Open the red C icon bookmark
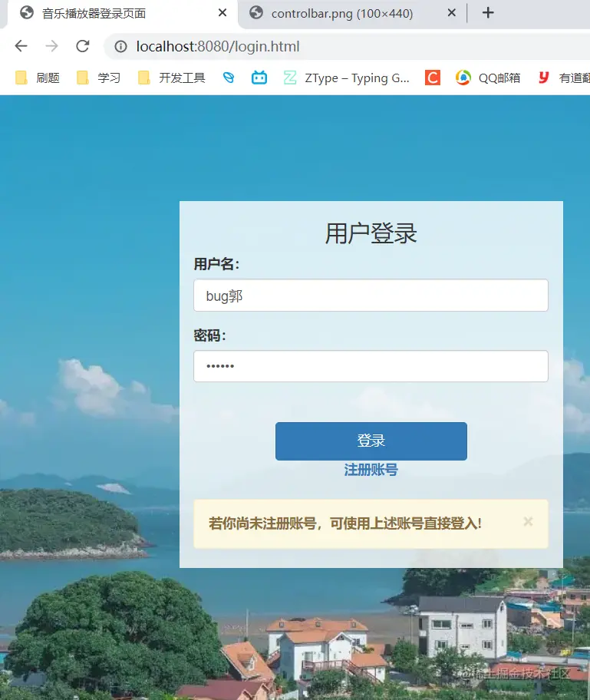Image resolution: width=590 pixels, height=700 pixels. click(x=433, y=78)
